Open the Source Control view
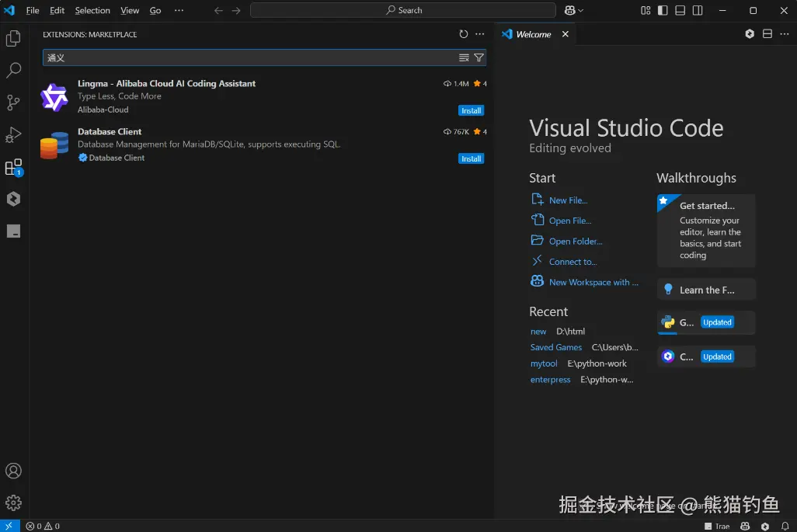Viewport: 797px width, 532px height. click(13, 103)
